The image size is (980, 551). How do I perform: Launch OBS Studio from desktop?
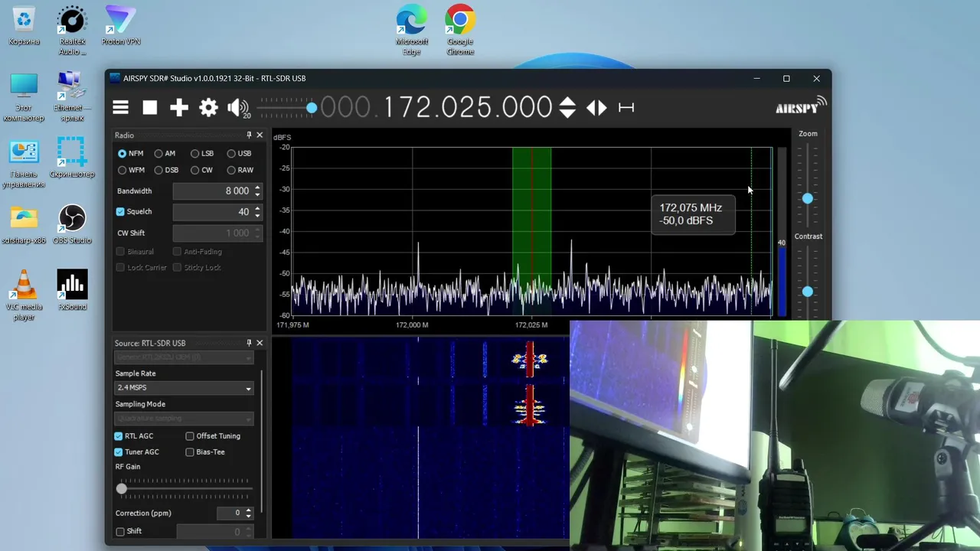[x=73, y=225]
